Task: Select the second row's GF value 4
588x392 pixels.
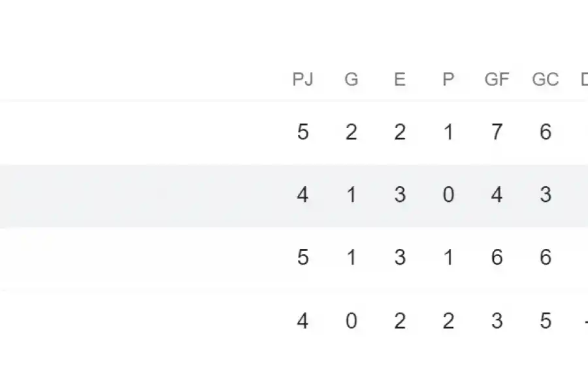Action: tap(497, 195)
